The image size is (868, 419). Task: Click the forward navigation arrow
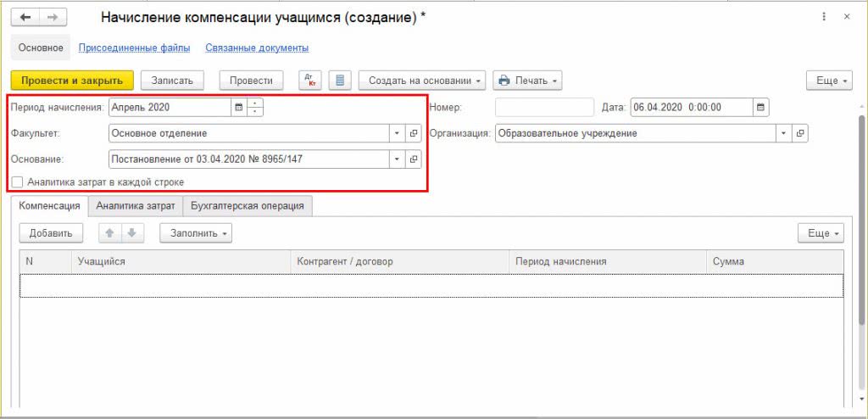click(x=53, y=18)
